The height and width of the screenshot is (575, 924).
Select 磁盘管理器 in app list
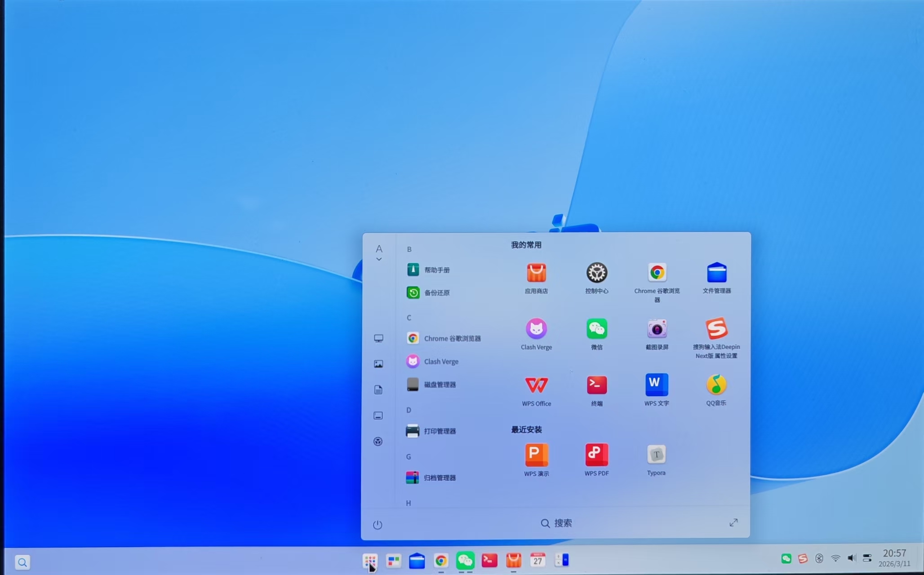[439, 385]
